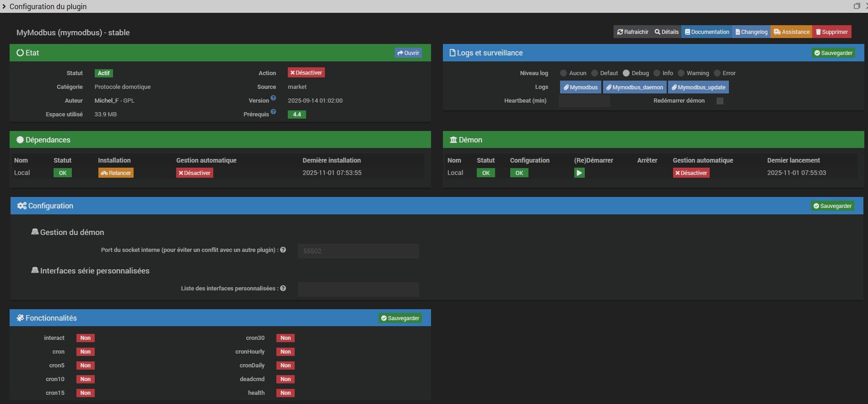The height and width of the screenshot is (404, 868).
Task: Select the Warning log level
Action: pyautogui.click(x=681, y=73)
